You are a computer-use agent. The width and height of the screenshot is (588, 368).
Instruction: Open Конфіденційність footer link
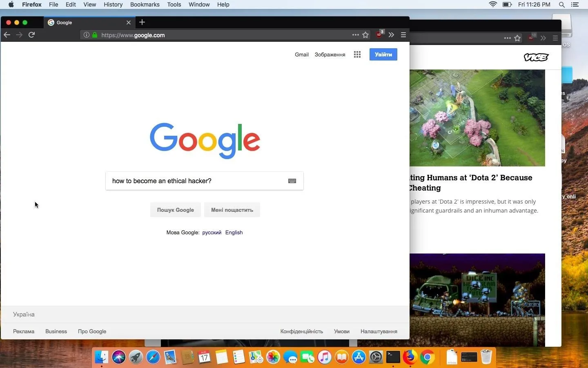click(302, 331)
